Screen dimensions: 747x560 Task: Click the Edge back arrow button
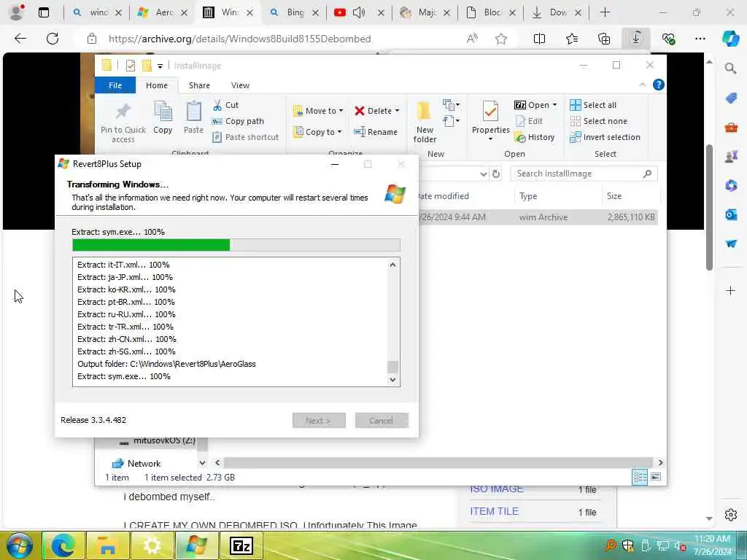pyautogui.click(x=20, y=39)
